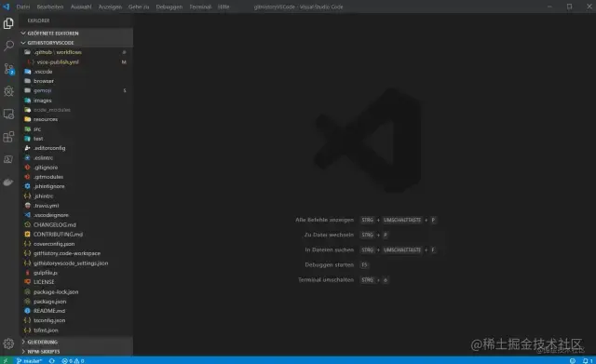Open the Debug view bug icon
Viewport: 596px width, 364px height.
click(x=8, y=91)
